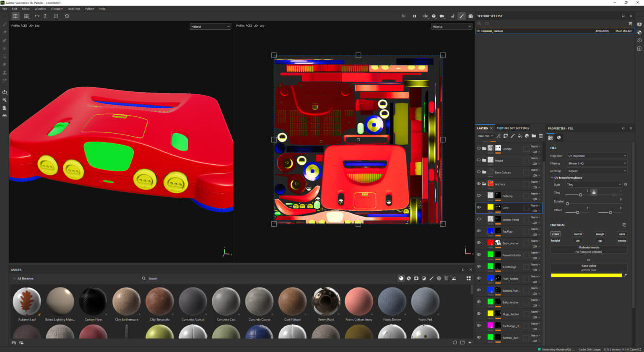
Task: Toggle the metal channel button
Action: [578, 234]
